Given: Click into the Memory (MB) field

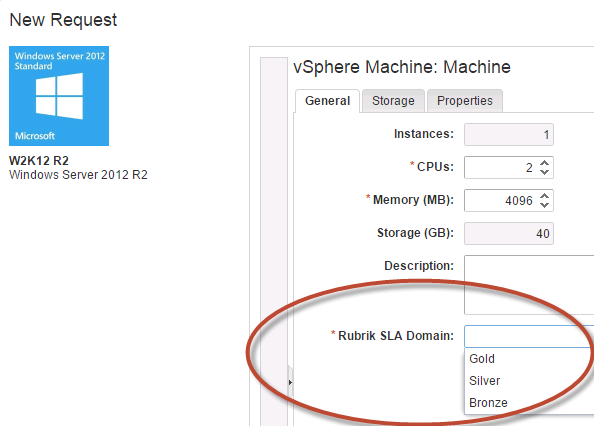Looking at the screenshot, I should point(501,200).
